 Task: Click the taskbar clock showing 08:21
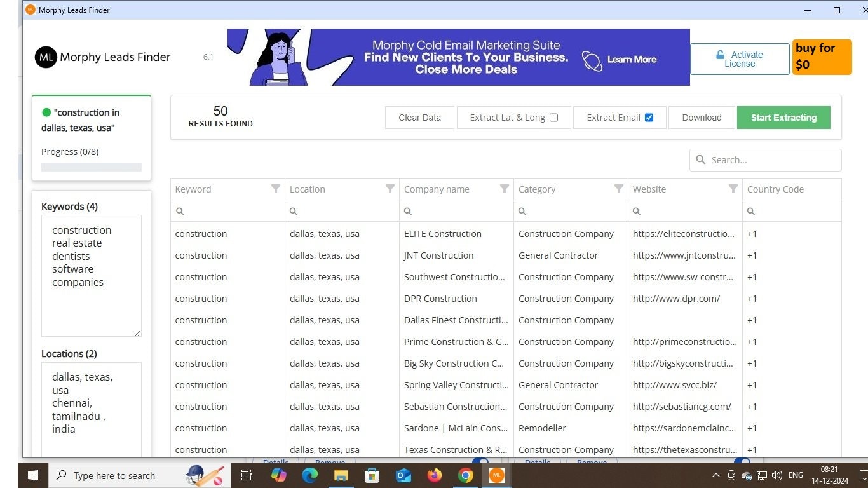(x=829, y=475)
